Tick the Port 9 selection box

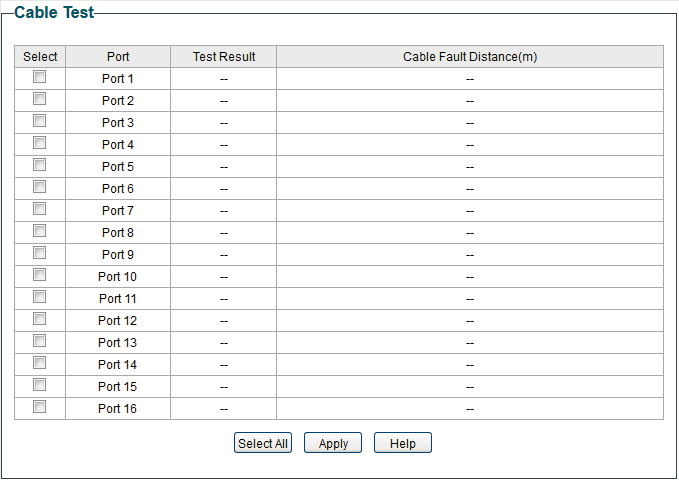(40, 253)
